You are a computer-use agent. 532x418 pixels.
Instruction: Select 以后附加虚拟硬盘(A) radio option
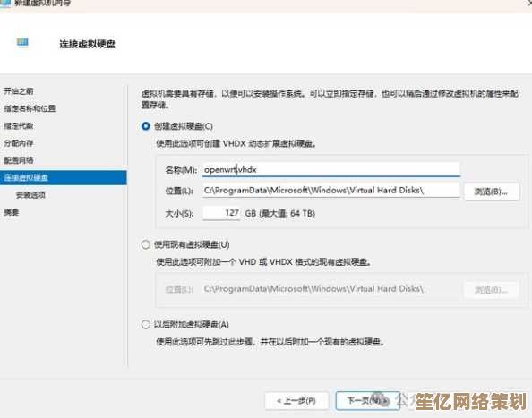click(x=146, y=324)
